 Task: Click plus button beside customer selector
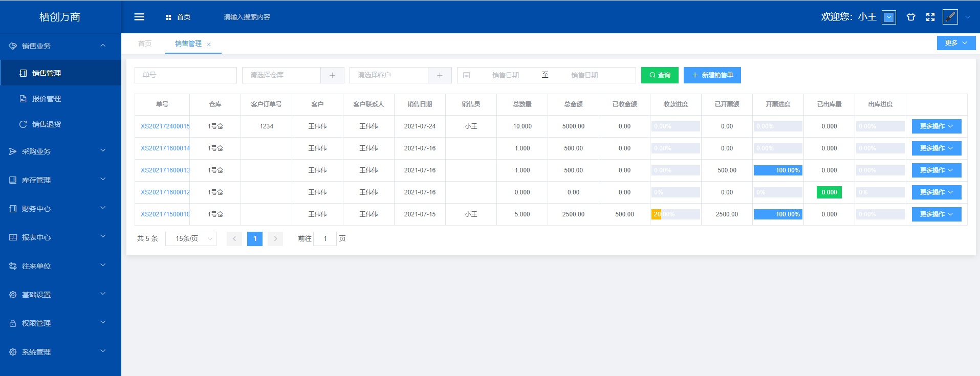pyautogui.click(x=440, y=75)
